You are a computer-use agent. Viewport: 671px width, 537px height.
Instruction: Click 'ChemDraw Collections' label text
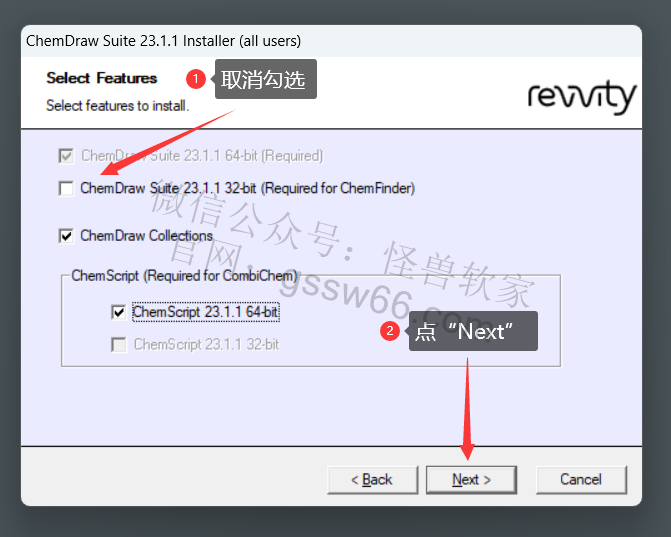(146, 236)
